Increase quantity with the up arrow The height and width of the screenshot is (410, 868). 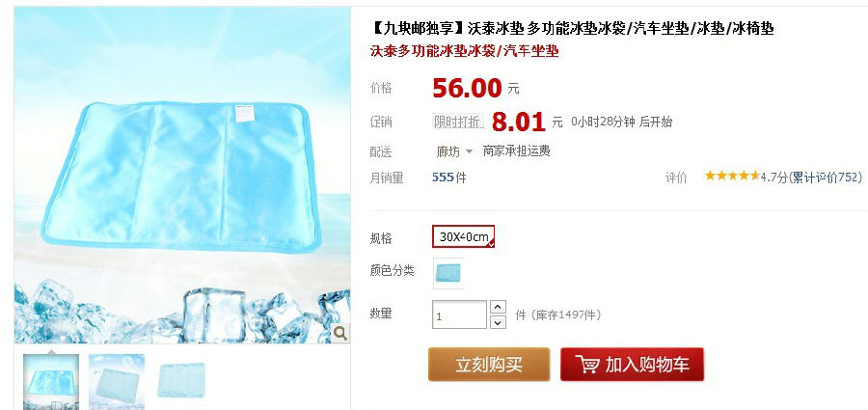pyautogui.click(x=499, y=307)
